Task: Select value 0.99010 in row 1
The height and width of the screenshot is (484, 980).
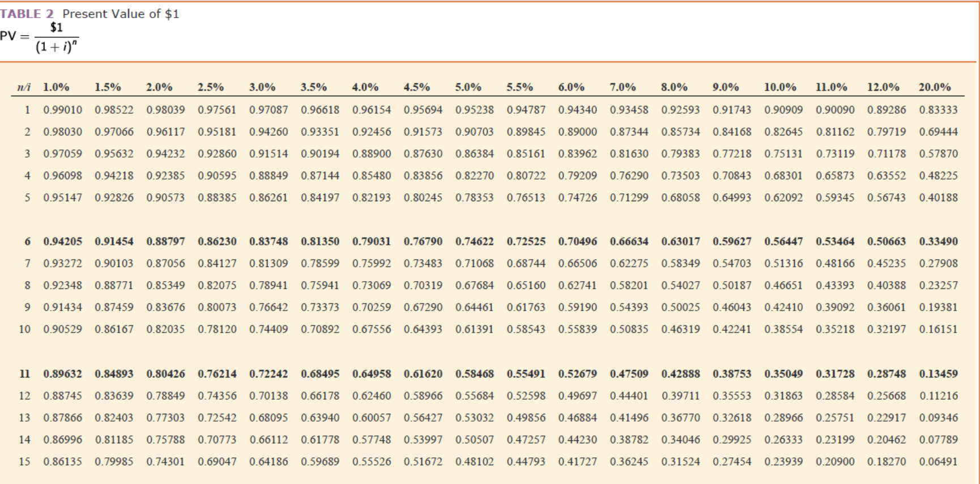Action: [x=62, y=109]
